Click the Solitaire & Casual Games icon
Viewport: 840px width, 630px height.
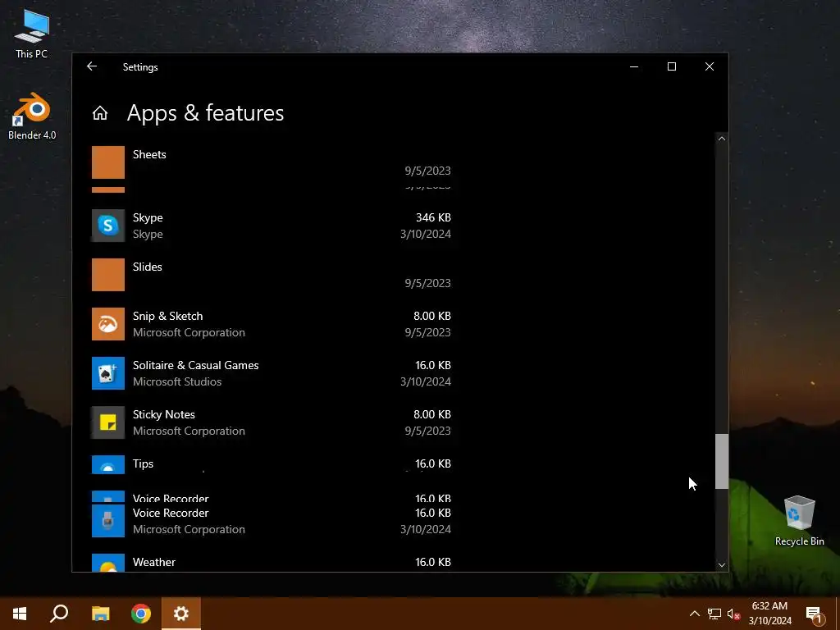(x=108, y=373)
